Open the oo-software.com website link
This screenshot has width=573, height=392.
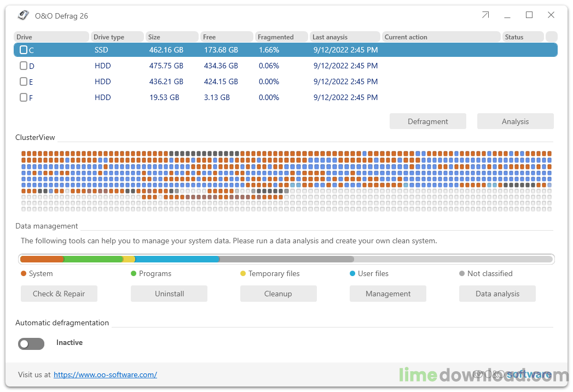pos(105,375)
